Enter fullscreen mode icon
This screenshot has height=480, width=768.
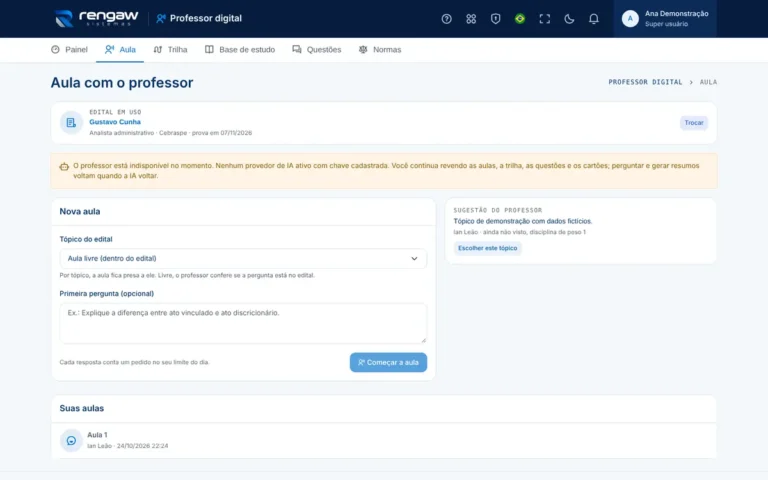pos(544,19)
